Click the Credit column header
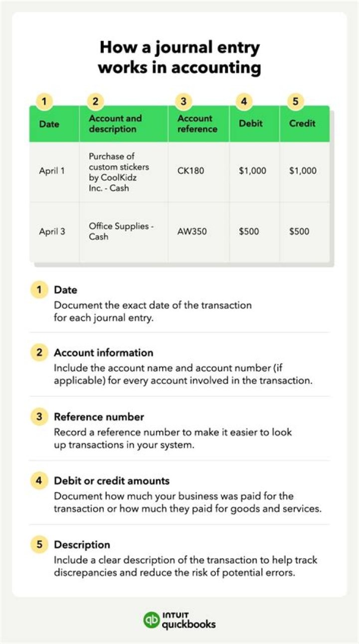359x644 pixels. pos(302,124)
